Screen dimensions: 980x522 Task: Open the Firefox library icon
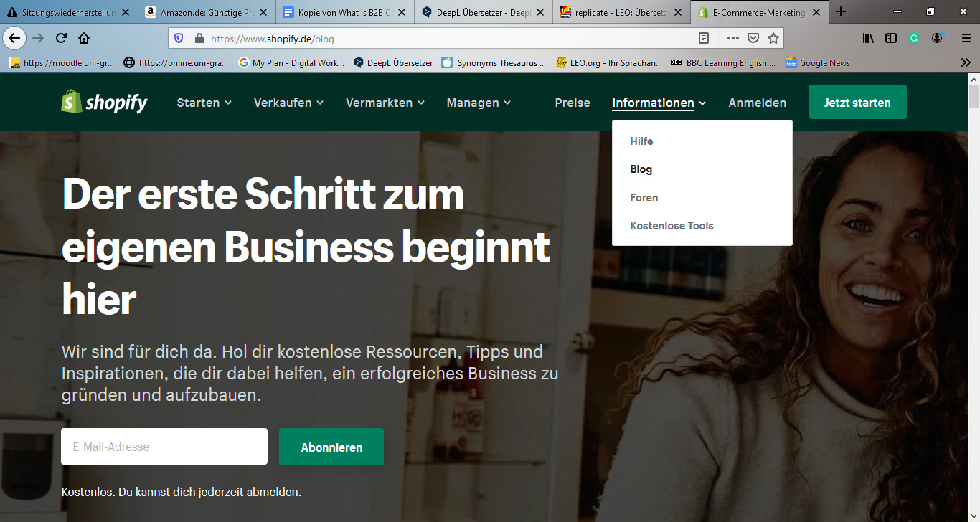pyautogui.click(x=869, y=38)
